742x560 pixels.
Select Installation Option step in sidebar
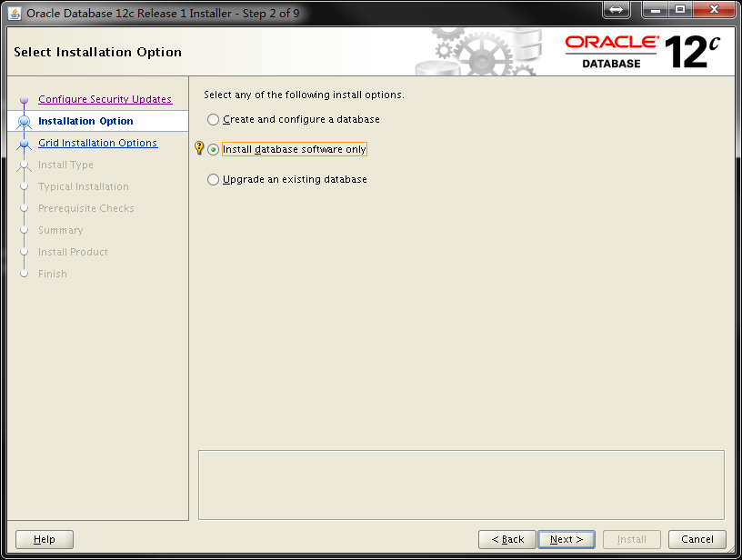(85, 121)
